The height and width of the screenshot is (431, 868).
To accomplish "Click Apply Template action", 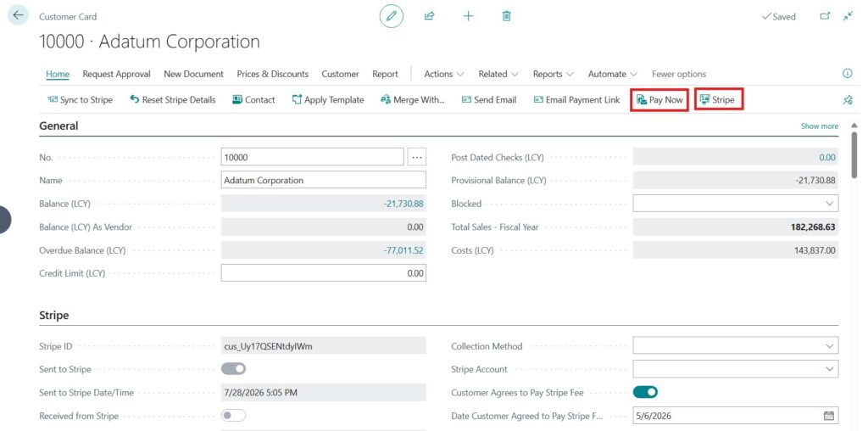I will pos(328,100).
